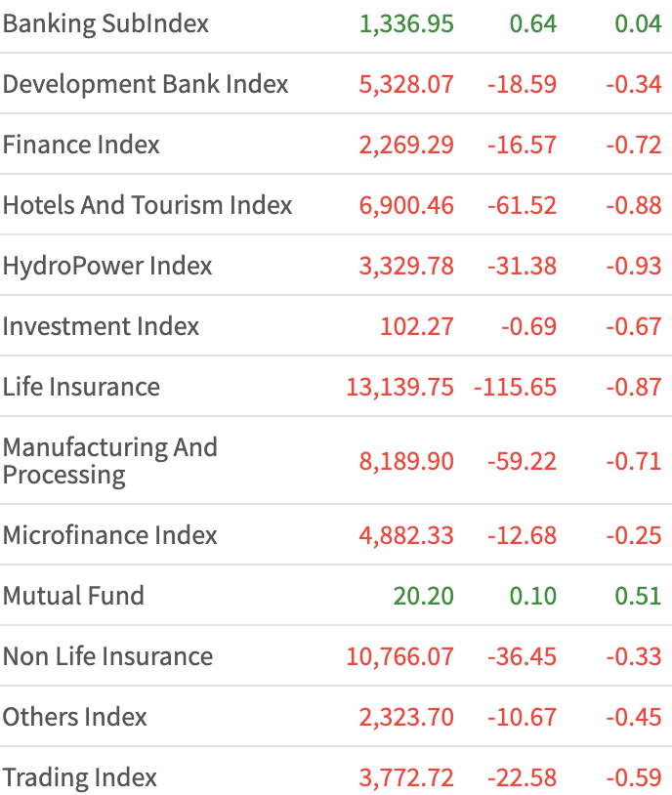Click the HydroPower Index label
672x795 pixels.
107,266
